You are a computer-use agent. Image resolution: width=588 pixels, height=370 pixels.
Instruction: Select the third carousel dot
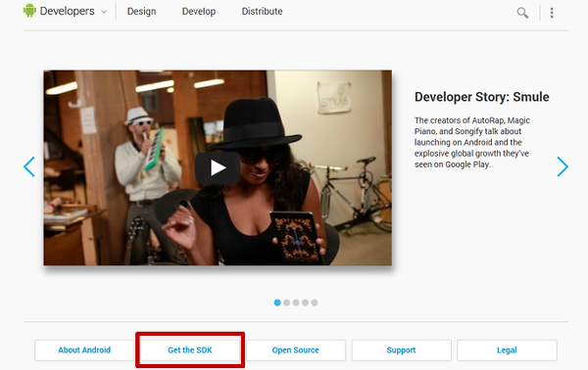(x=296, y=302)
